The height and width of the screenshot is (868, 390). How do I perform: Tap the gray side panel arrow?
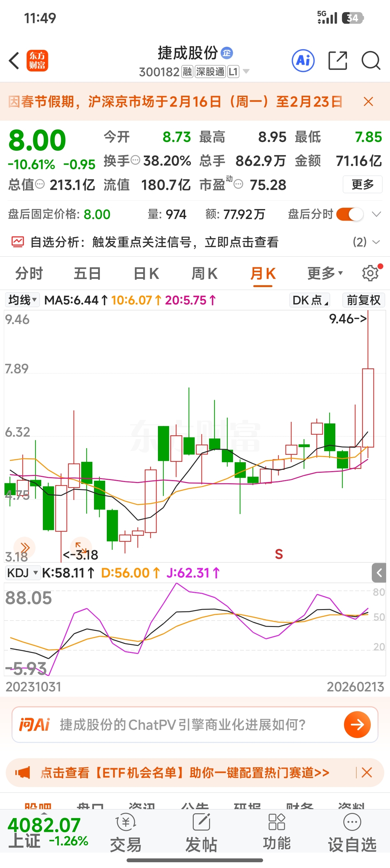click(x=379, y=573)
